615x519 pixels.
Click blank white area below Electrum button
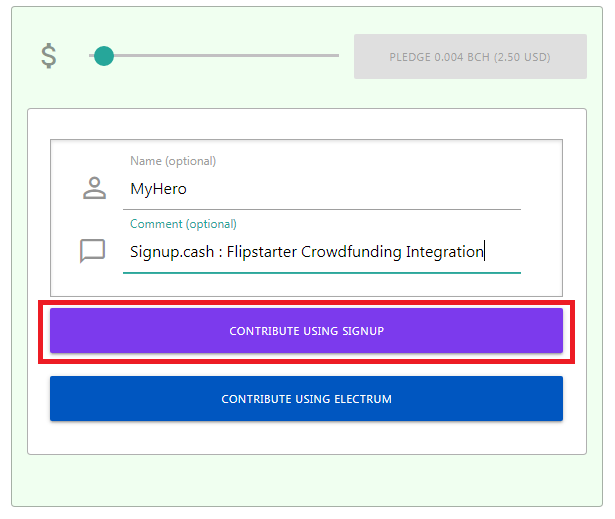click(306, 437)
